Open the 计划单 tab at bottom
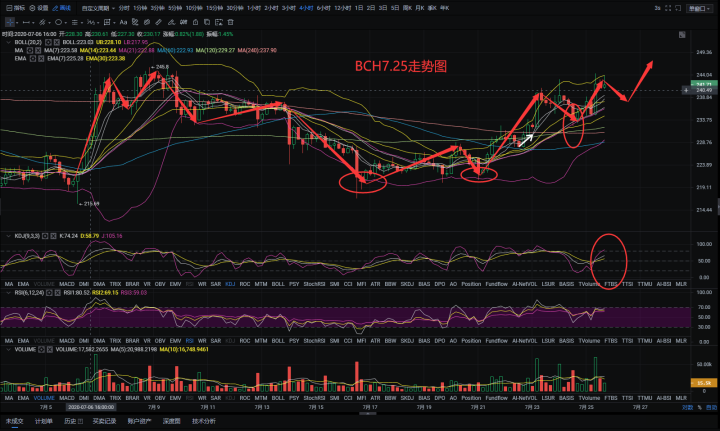The width and height of the screenshot is (720, 431). click(44, 421)
